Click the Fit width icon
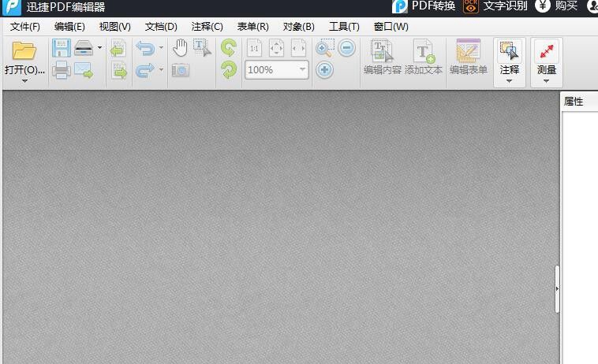Image resolution: width=598 pixels, height=364 pixels. [x=299, y=48]
